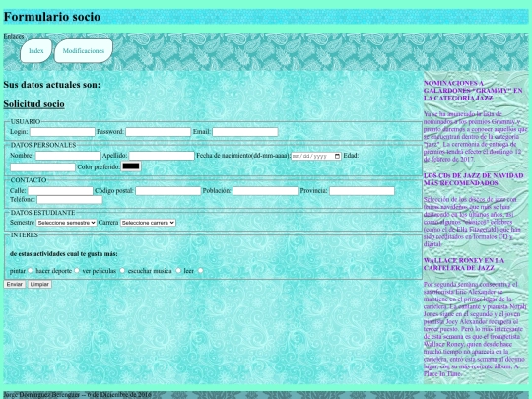Image resolution: width=532 pixels, height=399 pixels.
Task: Click the Jorge Domínguez Berenguer footer text
Action: pyautogui.click(x=77, y=395)
